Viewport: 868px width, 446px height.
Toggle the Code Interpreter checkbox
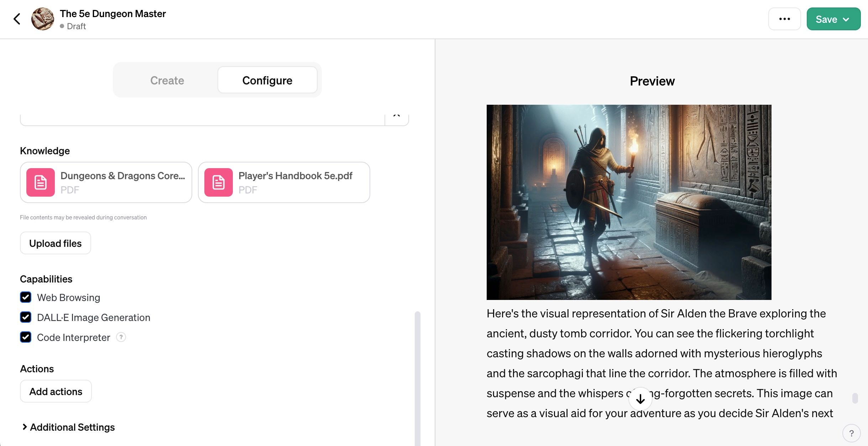[26, 337]
